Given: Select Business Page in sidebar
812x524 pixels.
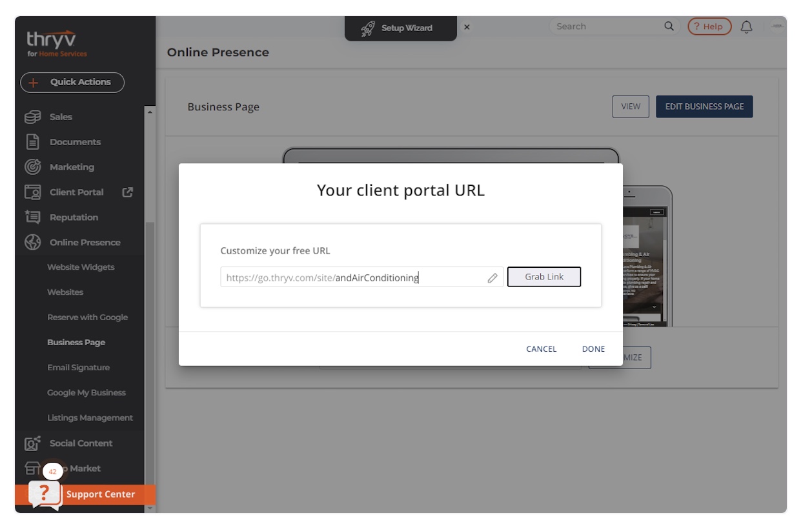Looking at the screenshot, I should pos(76,343).
